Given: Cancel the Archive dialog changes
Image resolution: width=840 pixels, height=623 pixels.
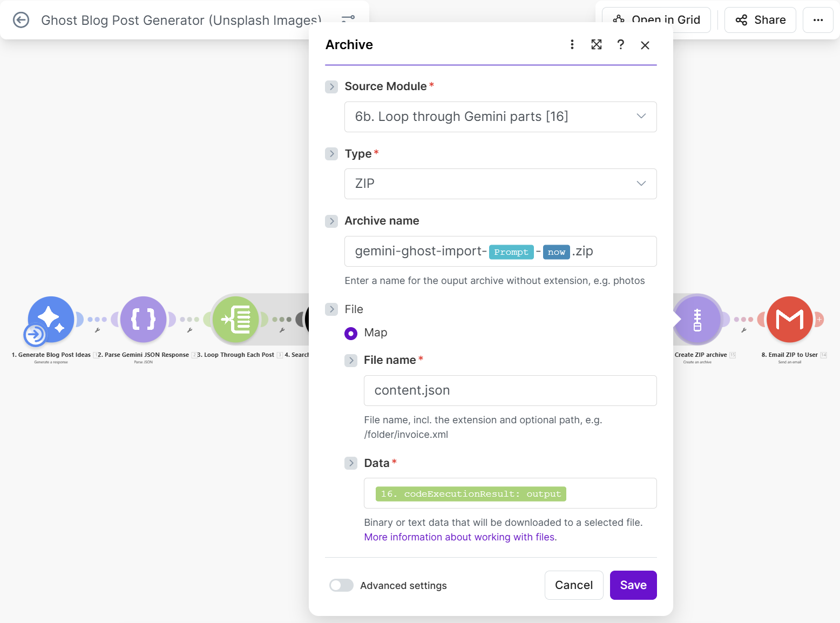Looking at the screenshot, I should pos(573,585).
